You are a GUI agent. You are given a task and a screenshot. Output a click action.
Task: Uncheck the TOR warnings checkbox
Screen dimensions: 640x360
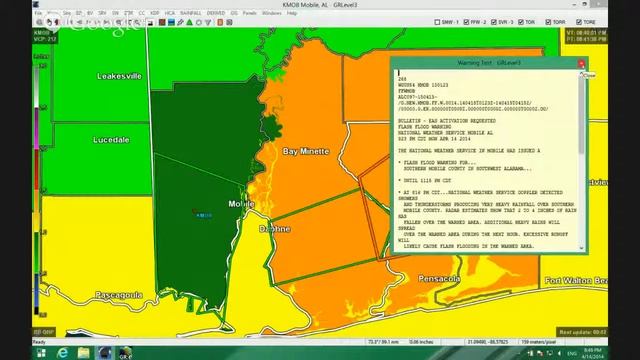521,22
